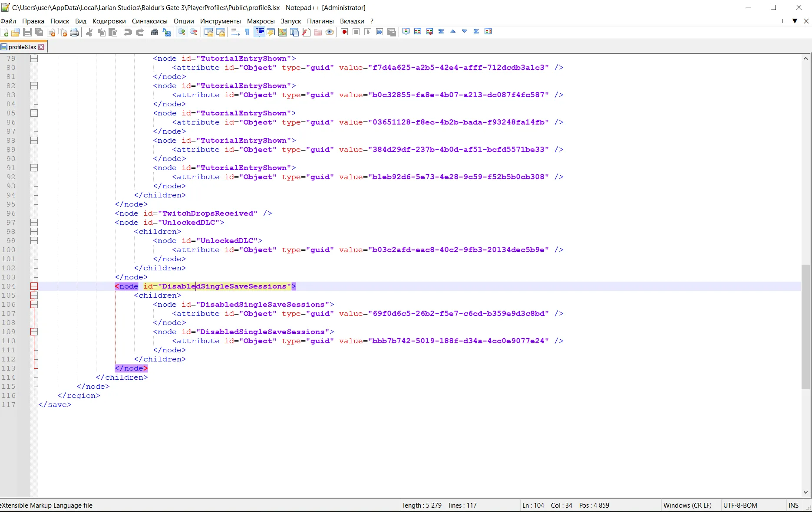Collapse the UnlockedDLC node on line 97
This screenshot has height=512, width=812.
pos(34,223)
